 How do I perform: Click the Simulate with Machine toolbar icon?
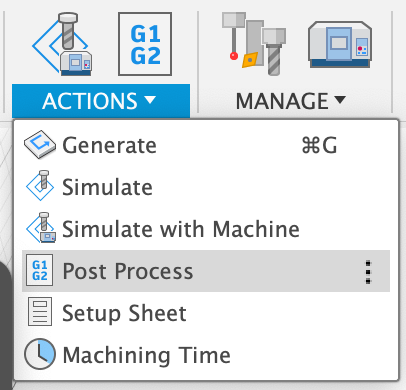point(62,44)
